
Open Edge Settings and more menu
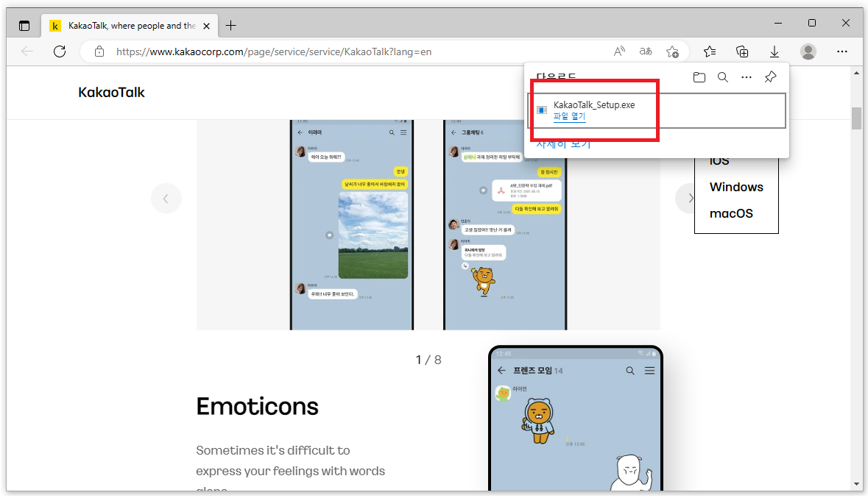pyautogui.click(x=842, y=51)
